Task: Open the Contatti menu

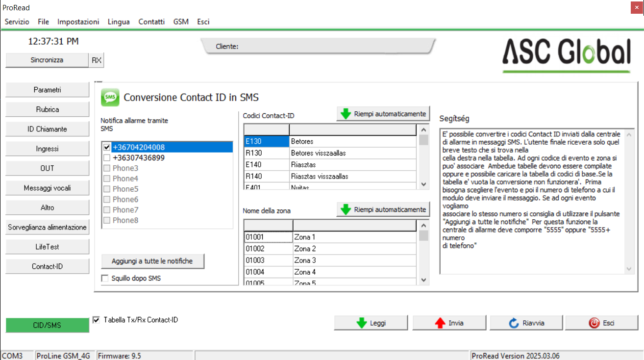Action: pos(151,22)
